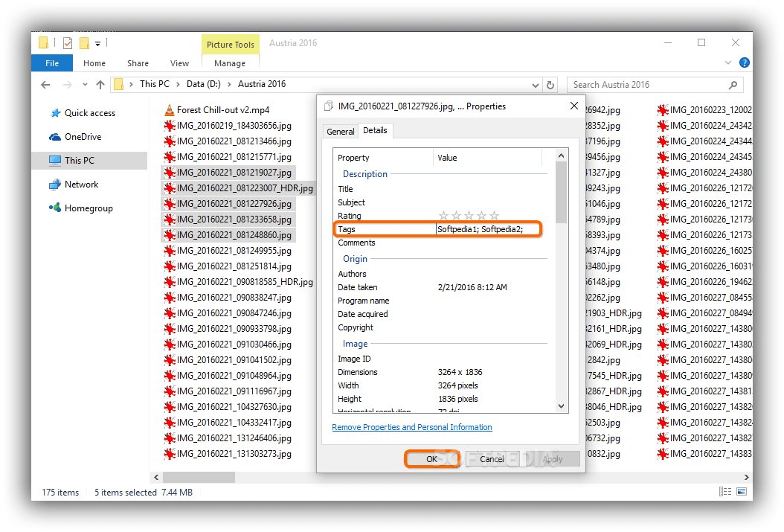Switch to large thumbnails view icon
784x532 pixels.
click(742, 492)
